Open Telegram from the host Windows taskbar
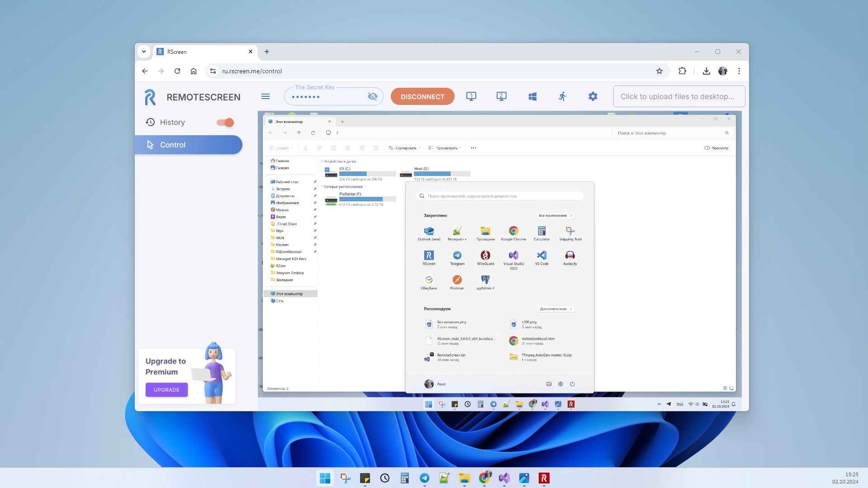Screen dimensions: 868x488 (424, 478)
